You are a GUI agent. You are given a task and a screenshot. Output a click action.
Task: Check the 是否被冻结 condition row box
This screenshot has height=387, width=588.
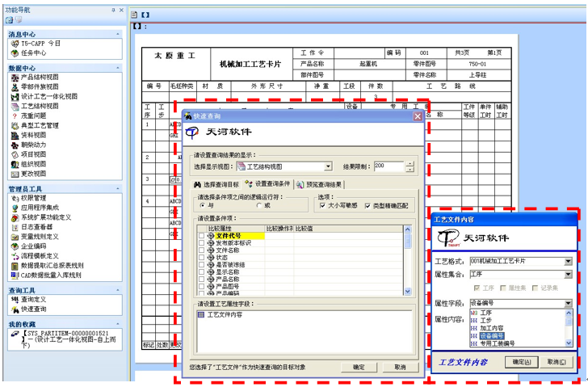point(201,265)
